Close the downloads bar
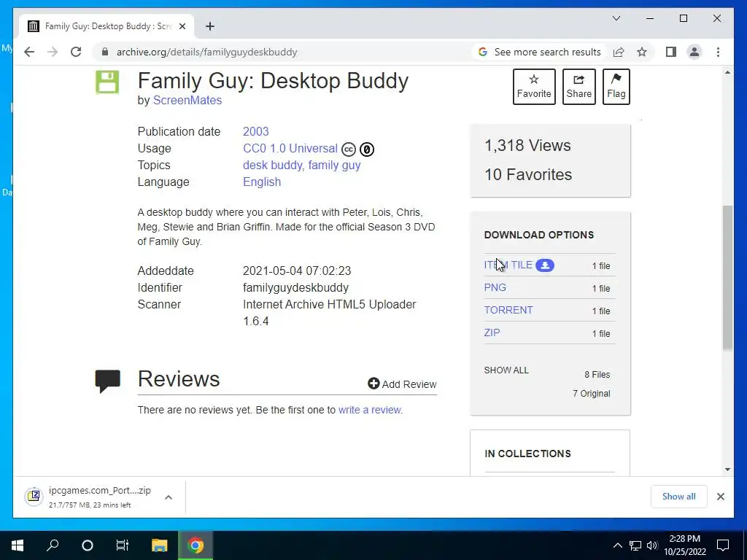 (x=720, y=497)
